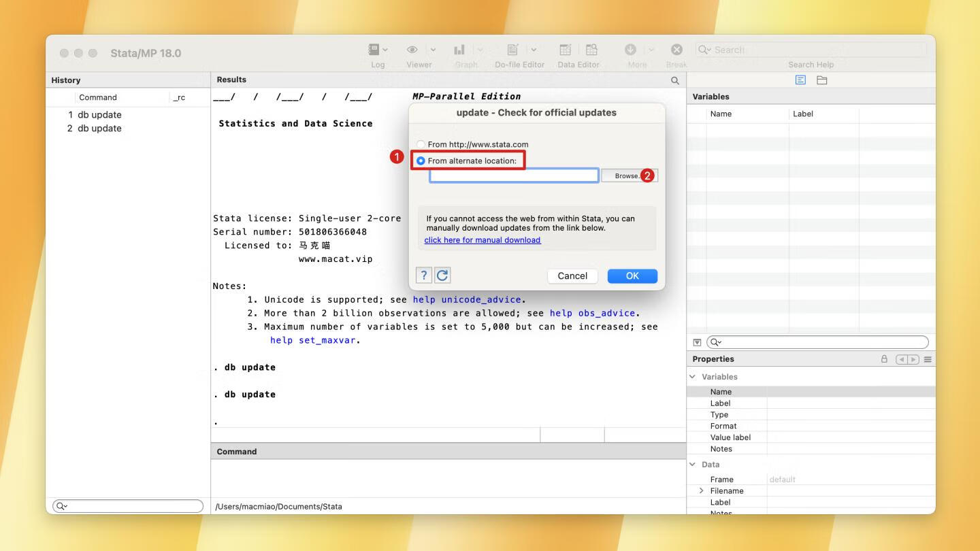This screenshot has height=551, width=980.
Task: Click inside the Command input area
Action: tap(448, 478)
